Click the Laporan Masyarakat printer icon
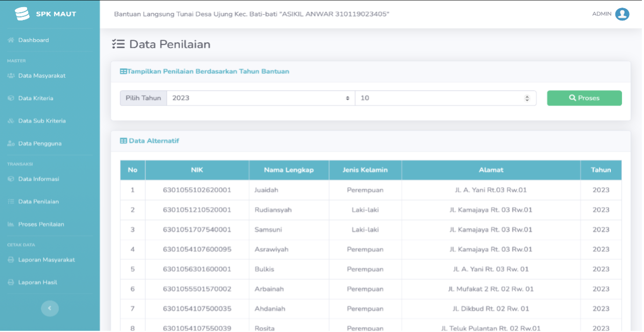 click(11, 259)
